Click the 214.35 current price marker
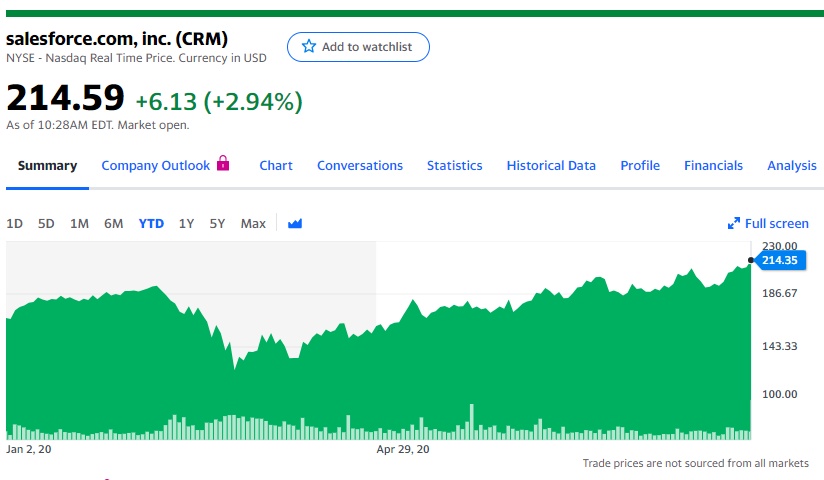824x480 pixels. 780,260
